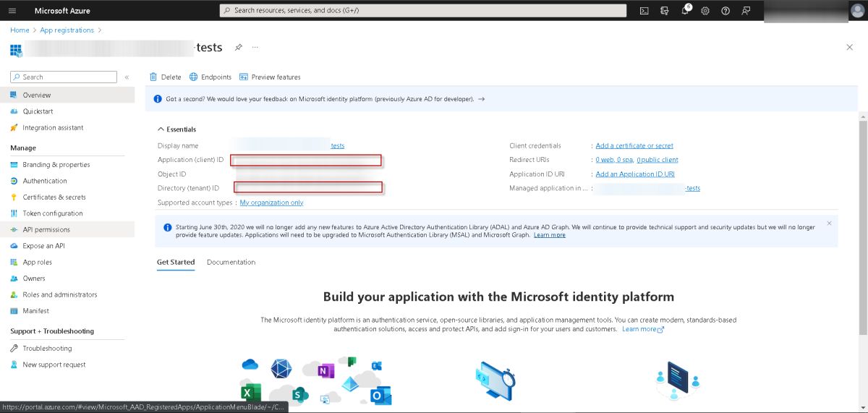Open the more options ellipsis by title

[x=255, y=47]
